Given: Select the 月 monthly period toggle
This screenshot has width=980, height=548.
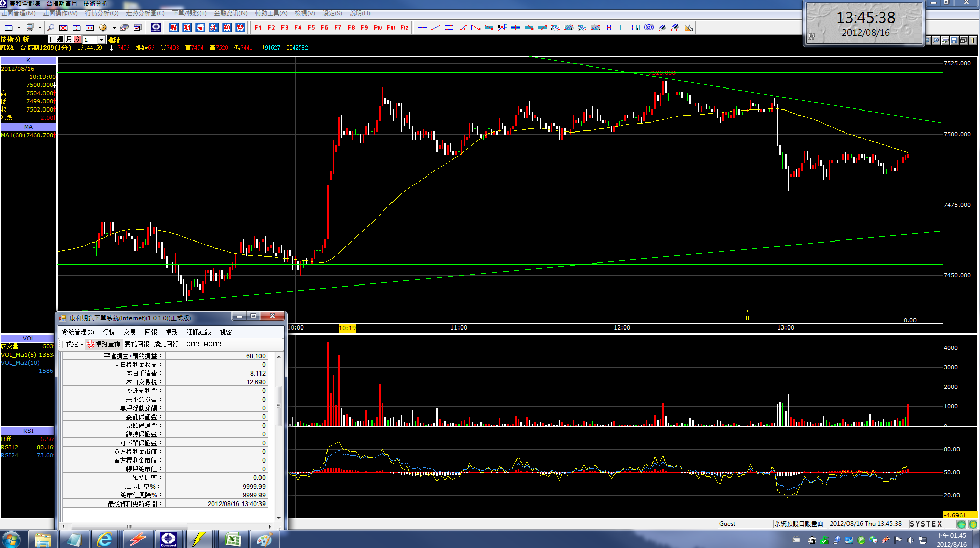Looking at the screenshot, I should pyautogui.click(x=69, y=39).
